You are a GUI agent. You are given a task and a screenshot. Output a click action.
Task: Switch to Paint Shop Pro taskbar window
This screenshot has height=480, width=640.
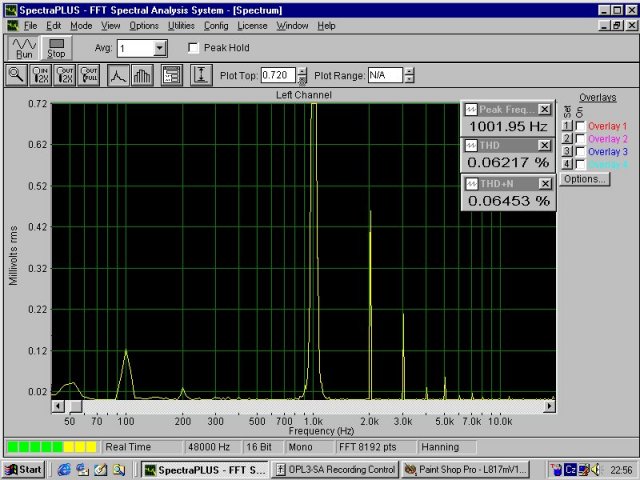point(466,470)
